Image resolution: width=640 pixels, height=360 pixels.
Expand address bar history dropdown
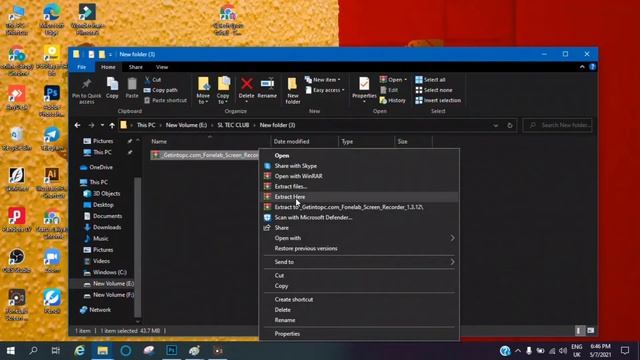coord(495,125)
